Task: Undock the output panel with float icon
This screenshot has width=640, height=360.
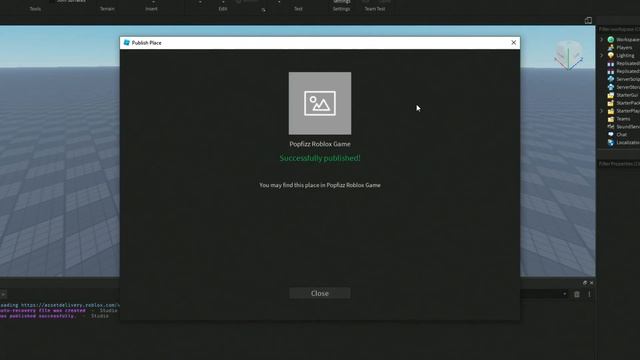Action: [585, 283]
